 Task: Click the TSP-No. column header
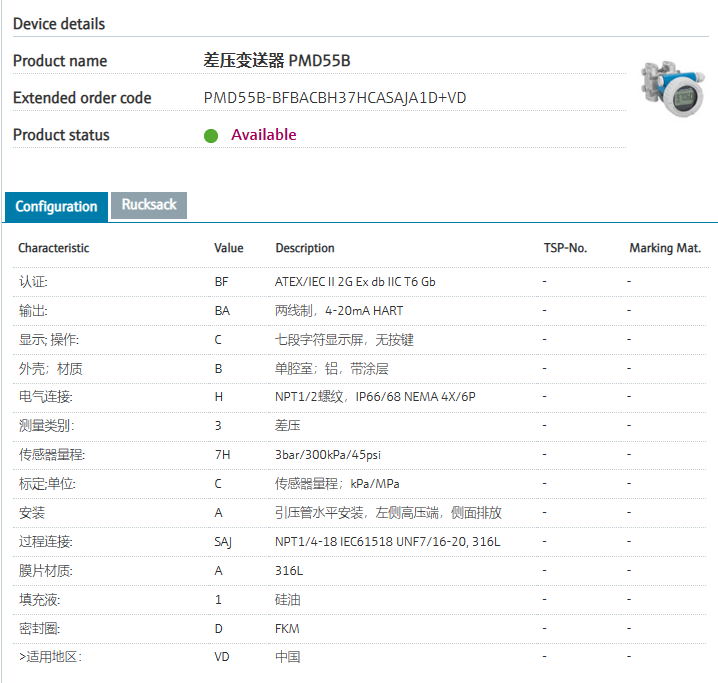click(565, 248)
